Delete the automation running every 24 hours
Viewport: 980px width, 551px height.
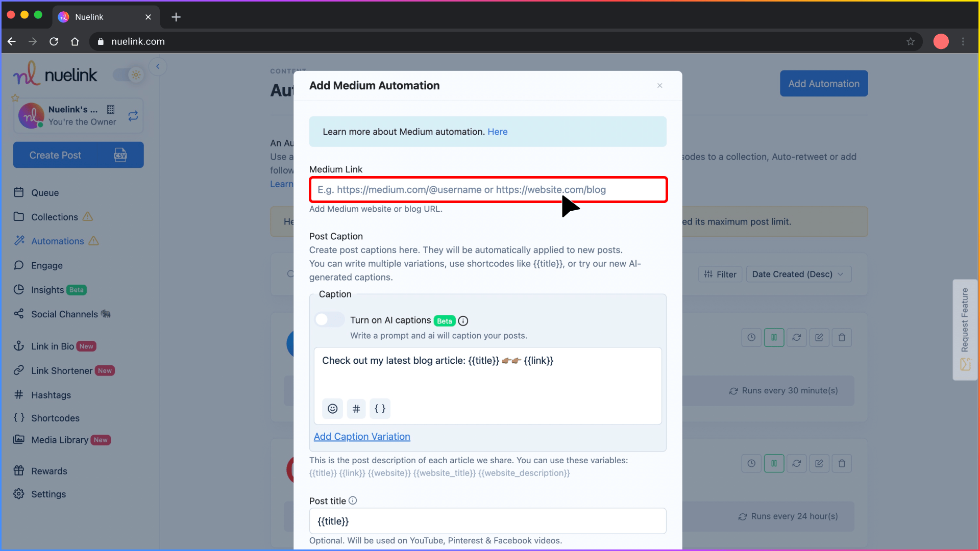tap(842, 463)
